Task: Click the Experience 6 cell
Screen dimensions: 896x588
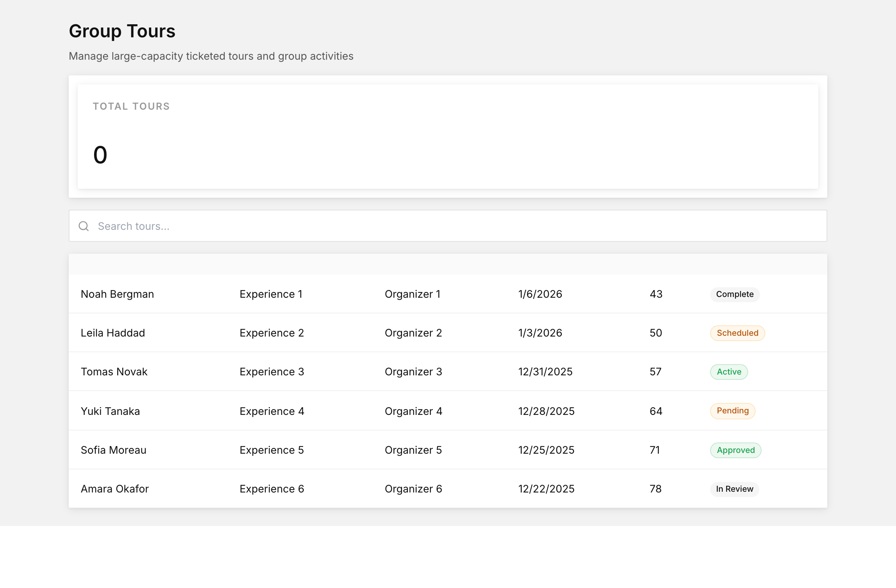Action: click(x=272, y=489)
